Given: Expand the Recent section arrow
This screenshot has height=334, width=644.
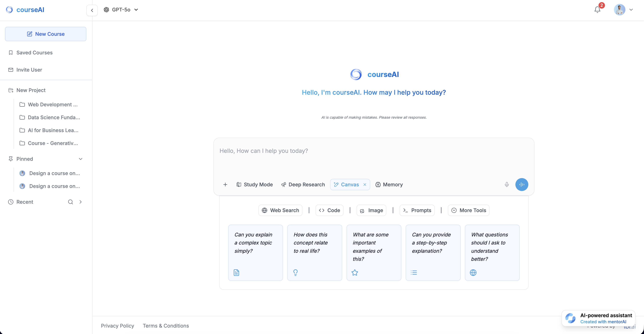Looking at the screenshot, I should (81, 202).
